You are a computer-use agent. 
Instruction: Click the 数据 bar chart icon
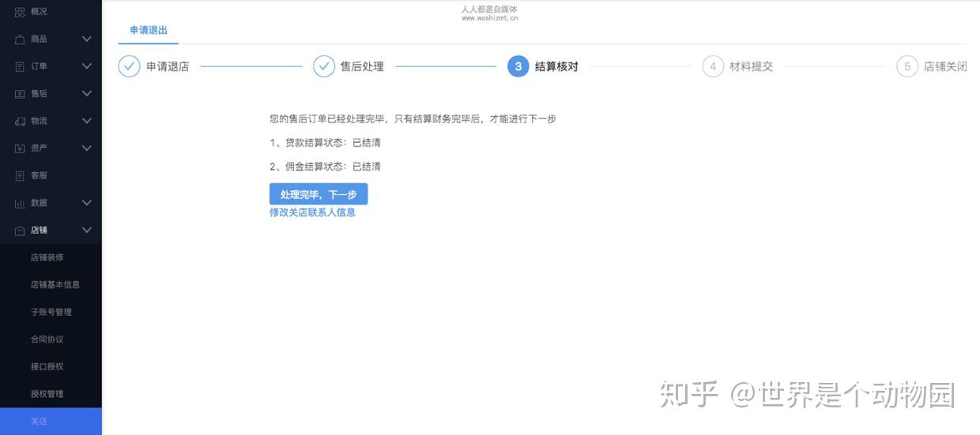pyautogui.click(x=20, y=203)
